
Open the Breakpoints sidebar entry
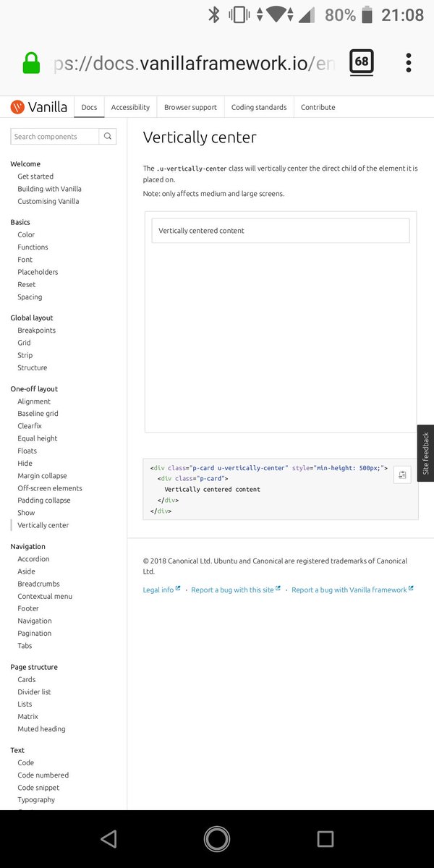tap(36, 330)
